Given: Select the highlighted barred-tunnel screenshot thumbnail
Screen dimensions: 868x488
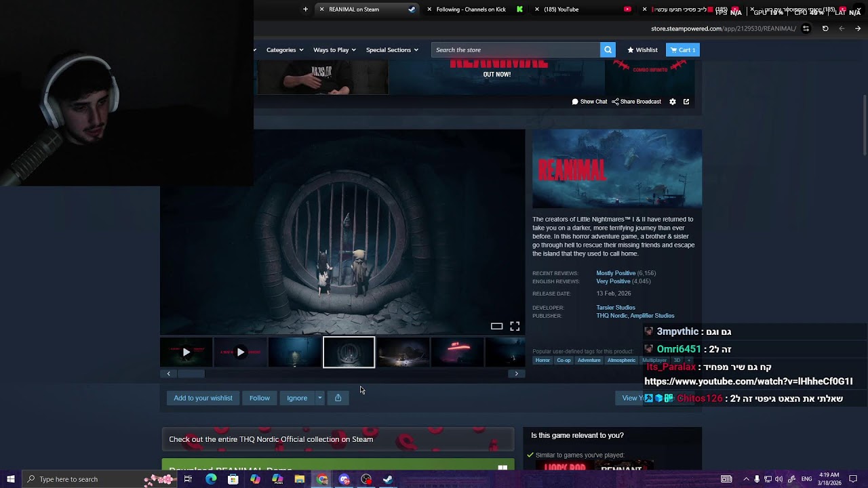Looking at the screenshot, I should click(349, 352).
